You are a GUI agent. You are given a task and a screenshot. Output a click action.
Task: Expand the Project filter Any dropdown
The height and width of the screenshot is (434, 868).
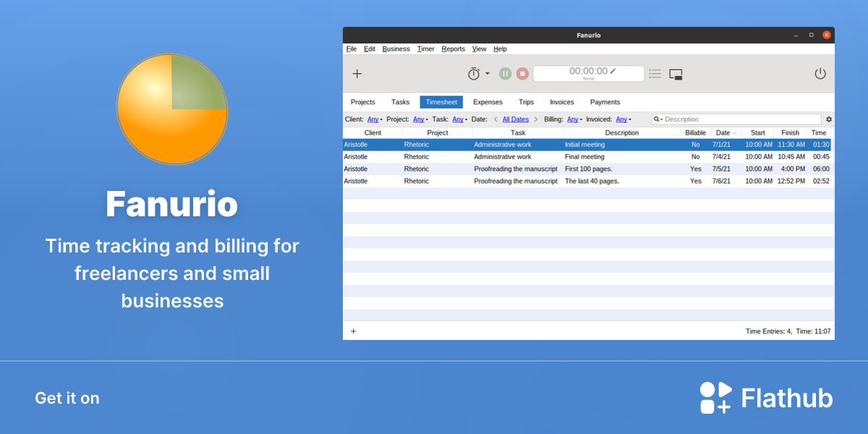(x=420, y=119)
